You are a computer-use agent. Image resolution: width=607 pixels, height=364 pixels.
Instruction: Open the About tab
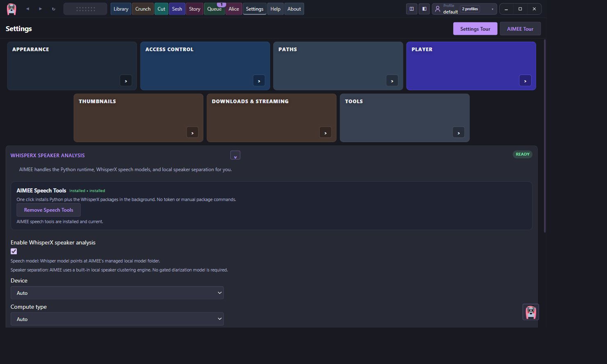294,9
